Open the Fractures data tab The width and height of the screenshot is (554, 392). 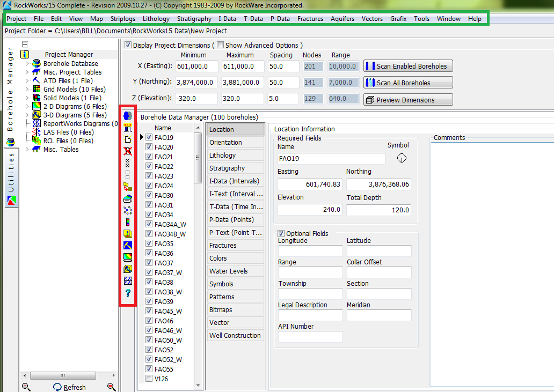click(235, 245)
